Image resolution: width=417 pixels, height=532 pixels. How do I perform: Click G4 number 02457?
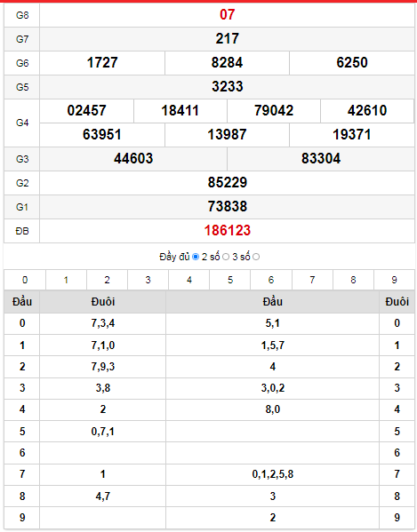[x=86, y=111]
